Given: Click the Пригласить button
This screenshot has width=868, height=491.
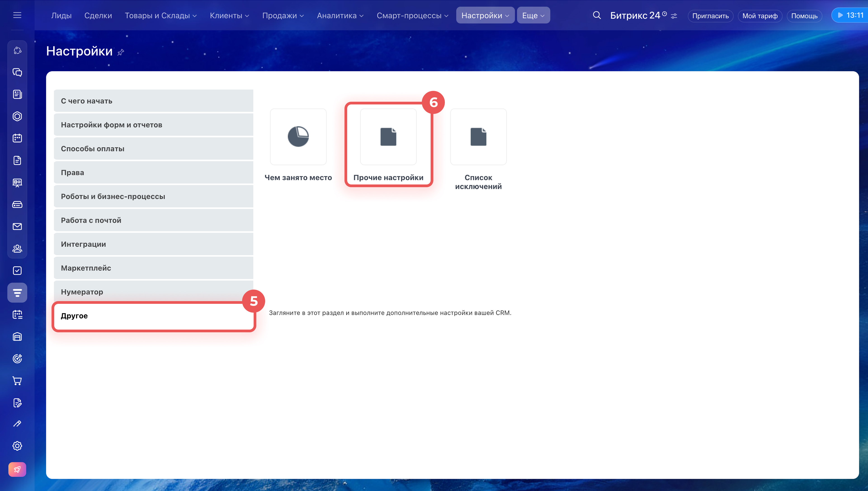Looking at the screenshot, I should pos(710,16).
